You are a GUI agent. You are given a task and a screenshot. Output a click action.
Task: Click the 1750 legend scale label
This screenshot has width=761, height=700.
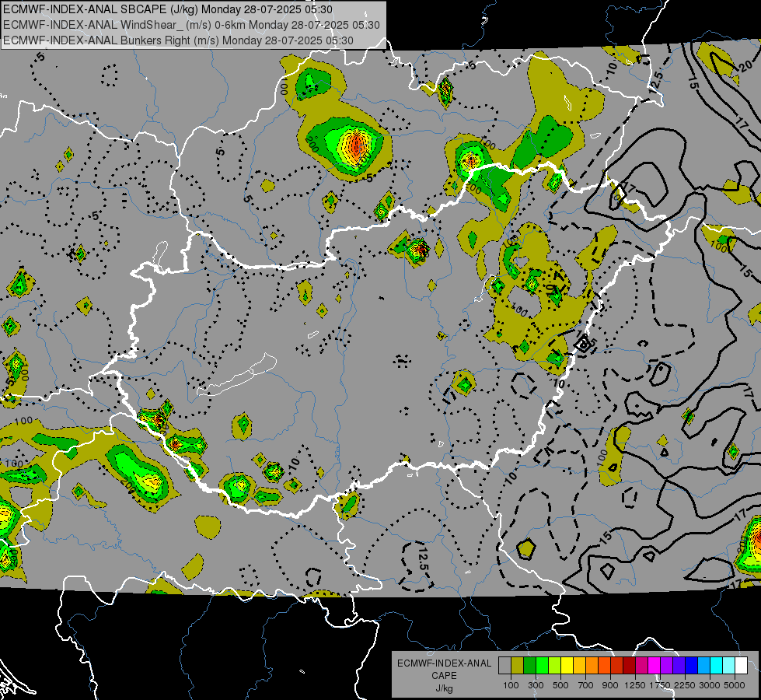click(x=660, y=685)
